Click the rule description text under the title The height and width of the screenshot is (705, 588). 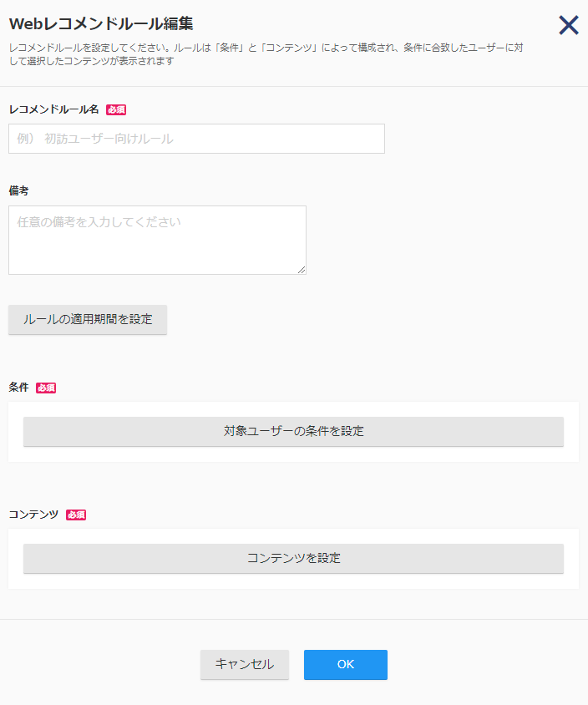pyautogui.click(x=266, y=54)
